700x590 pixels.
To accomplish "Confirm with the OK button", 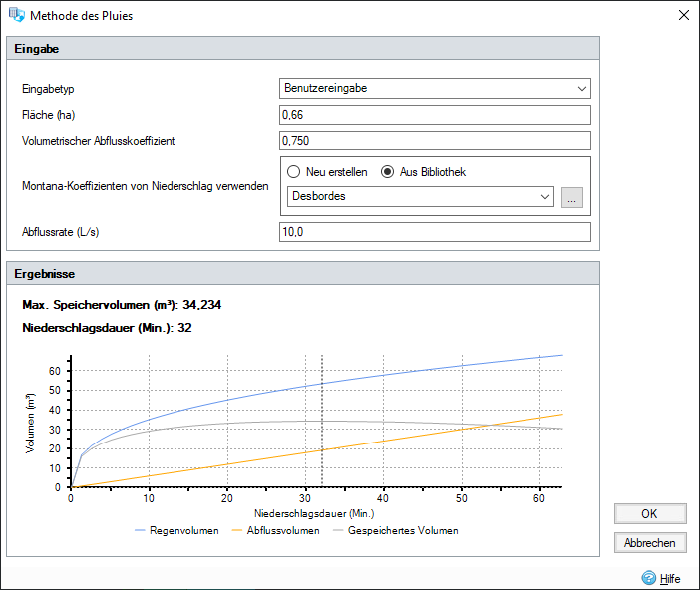I will pyautogui.click(x=650, y=514).
